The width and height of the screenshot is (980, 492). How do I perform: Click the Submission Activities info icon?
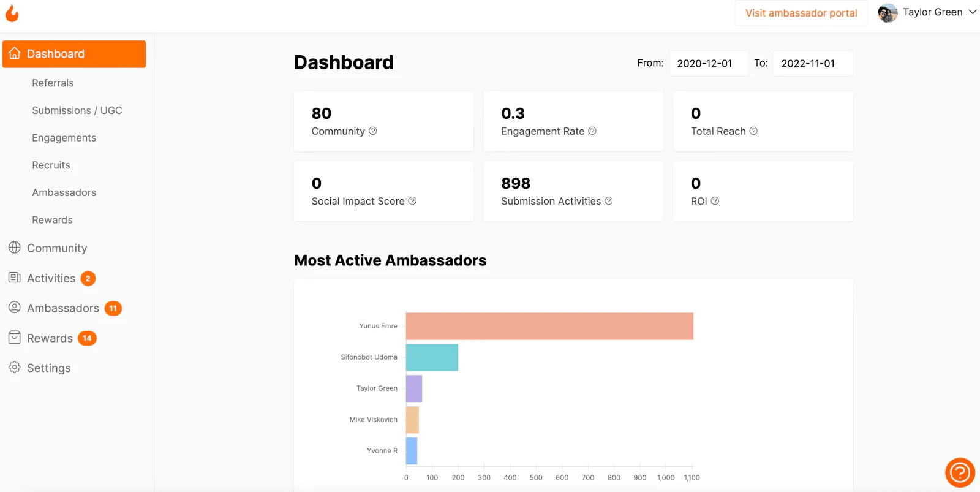tap(609, 201)
